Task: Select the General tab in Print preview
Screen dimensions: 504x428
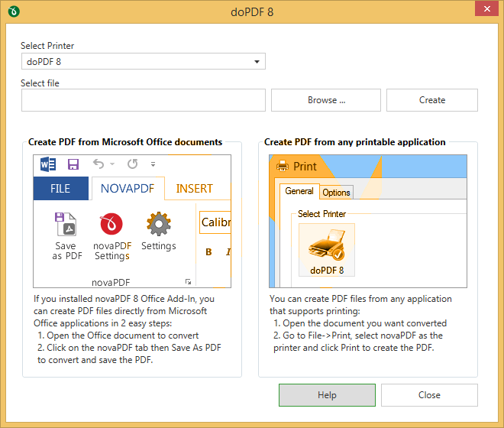Action: click(299, 191)
